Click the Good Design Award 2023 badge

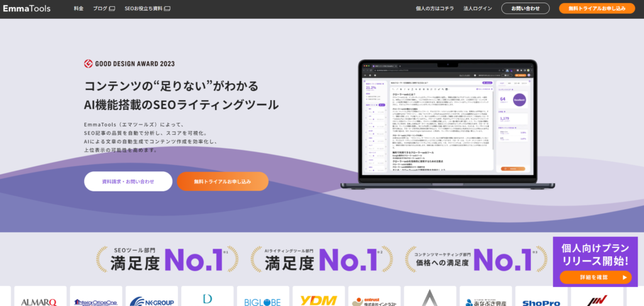coord(130,64)
